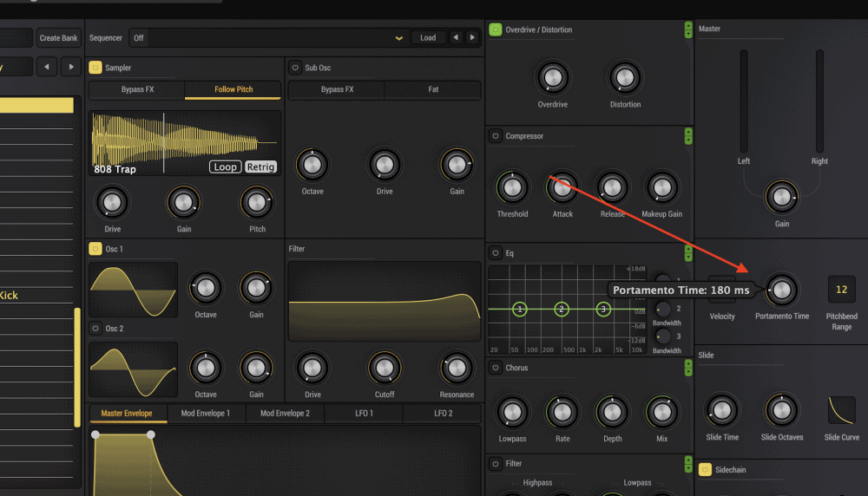The height and width of the screenshot is (496, 868).
Task: Click Create Bank button
Action: tap(58, 37)
